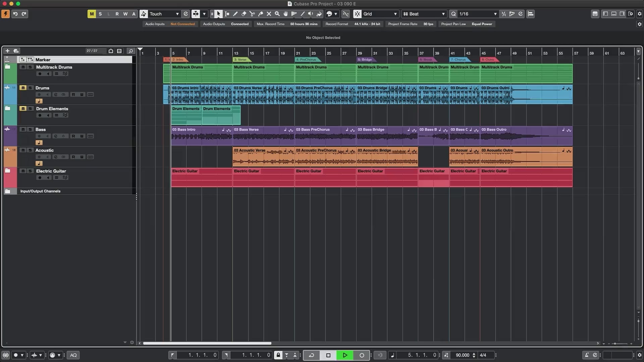Select the Mute X tool
This screenshot has width=644, height=362.
tap(269, 14)
